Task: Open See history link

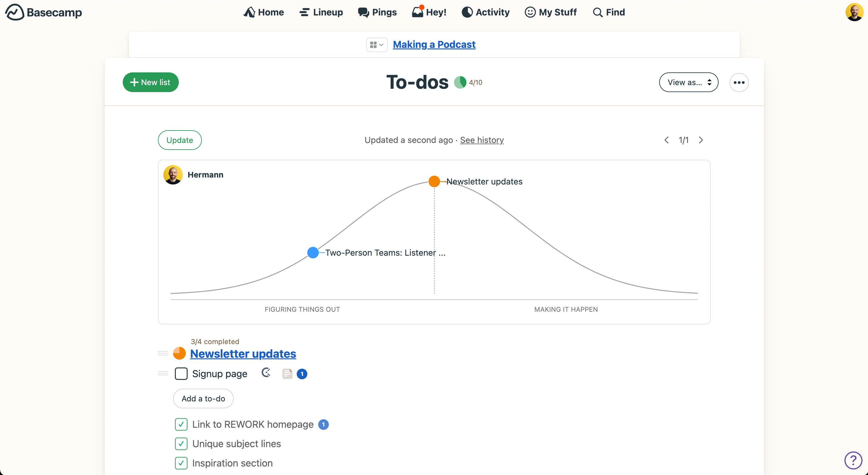Action: click(x=482, y=140)
